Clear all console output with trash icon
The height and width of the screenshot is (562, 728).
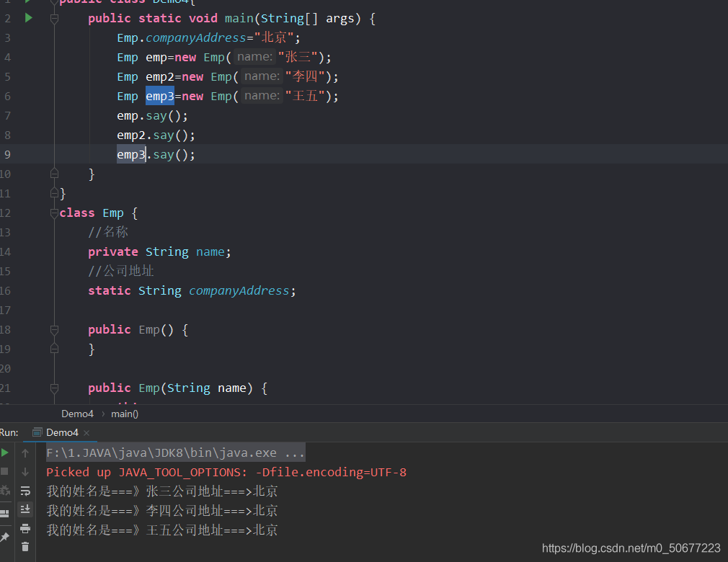(x=25, y=547)
